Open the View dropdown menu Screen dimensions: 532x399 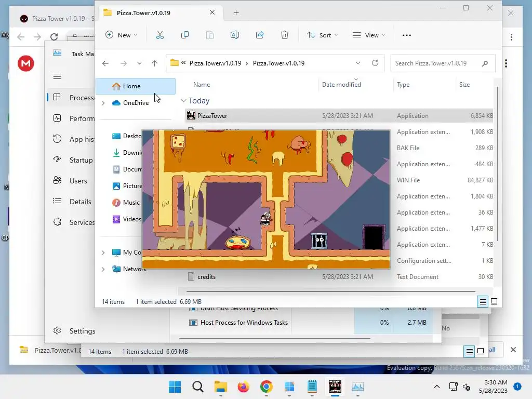[369, 35]
